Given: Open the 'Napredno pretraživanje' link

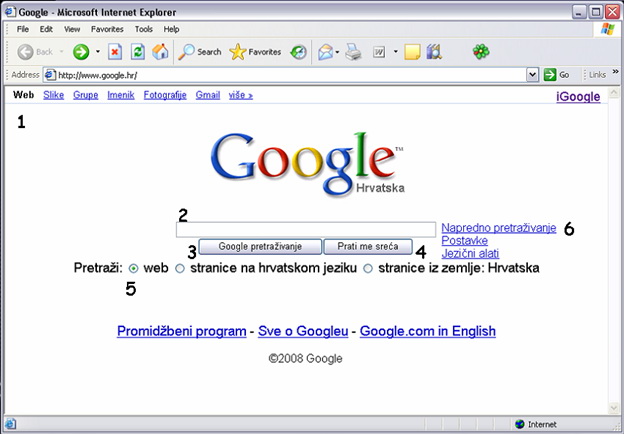Looking at the screenshot, I should 498,228.
